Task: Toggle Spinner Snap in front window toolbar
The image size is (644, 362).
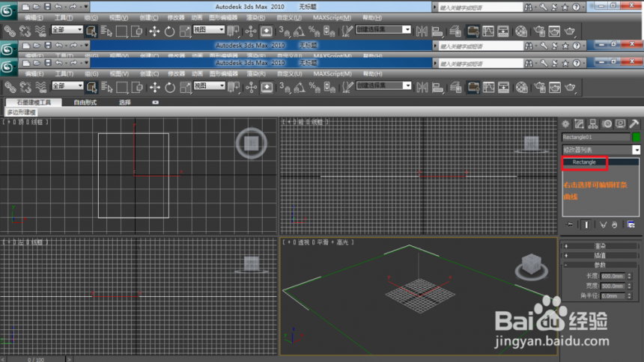Action: [329, 88]
